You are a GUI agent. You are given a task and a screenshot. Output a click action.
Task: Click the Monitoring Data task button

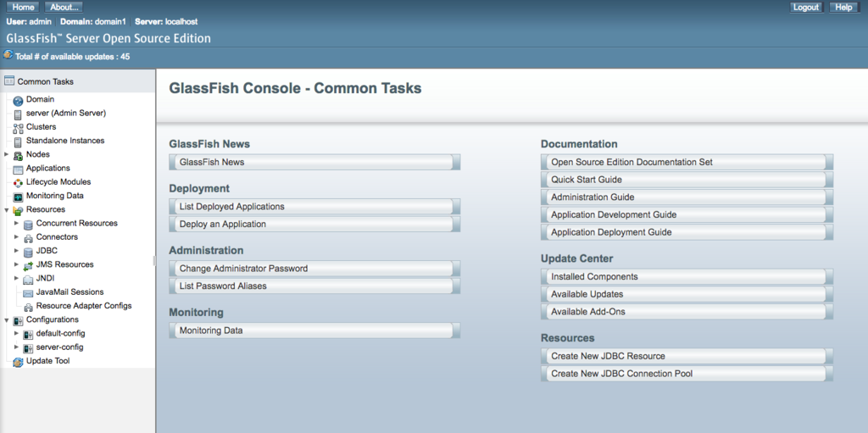coord(314,330)
